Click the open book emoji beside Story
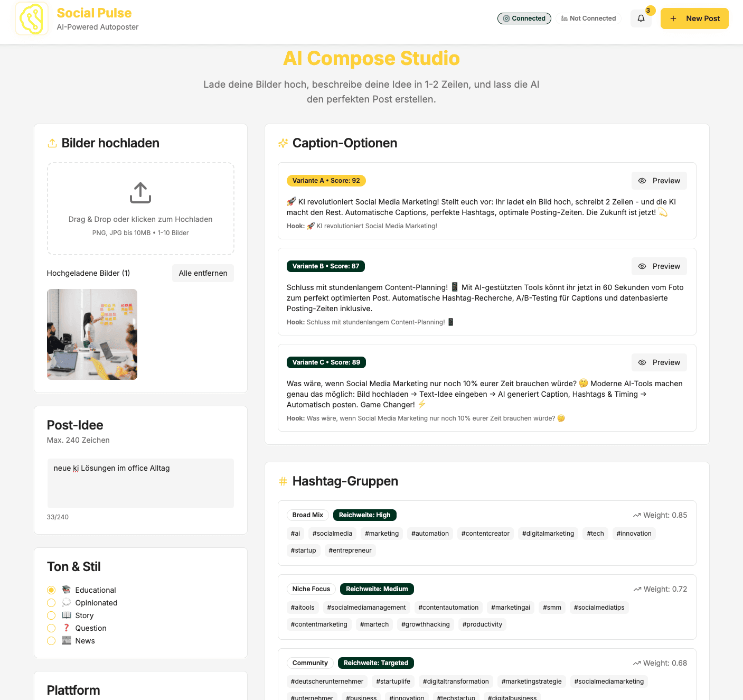This screenshot has width=743, height=700. click(67, 615)
